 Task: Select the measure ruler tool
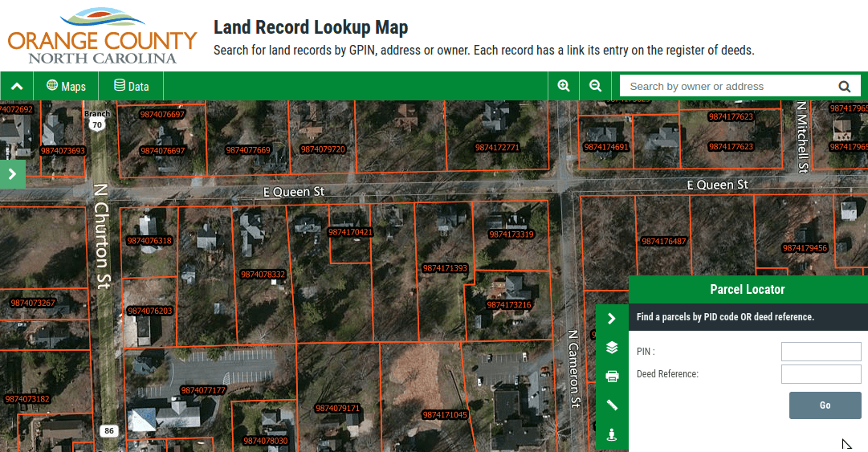[612, 405]
